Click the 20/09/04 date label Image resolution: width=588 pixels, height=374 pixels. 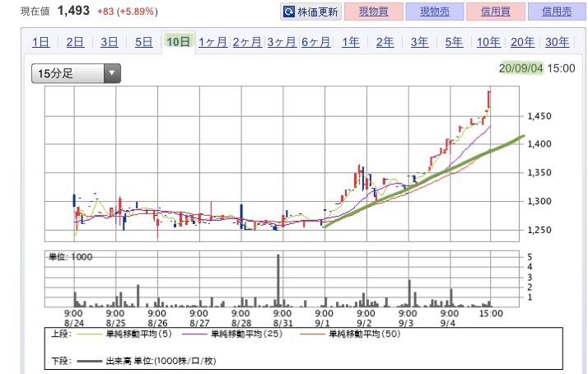pyautogui.click(x=520, y=68)
